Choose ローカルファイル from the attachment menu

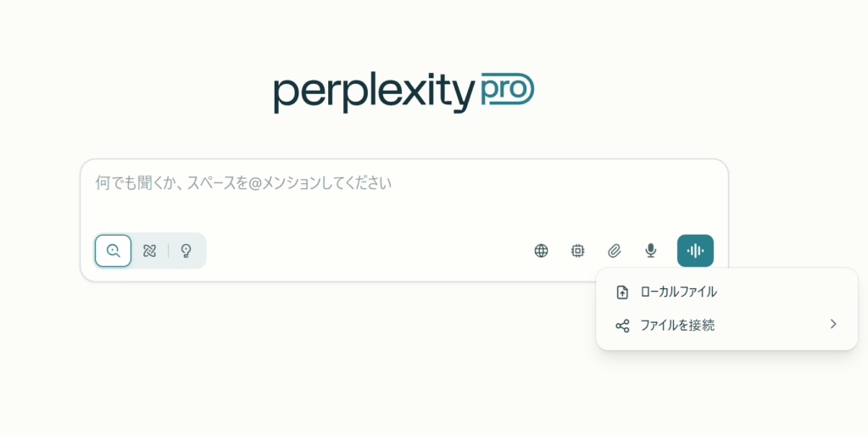point(726,292)
